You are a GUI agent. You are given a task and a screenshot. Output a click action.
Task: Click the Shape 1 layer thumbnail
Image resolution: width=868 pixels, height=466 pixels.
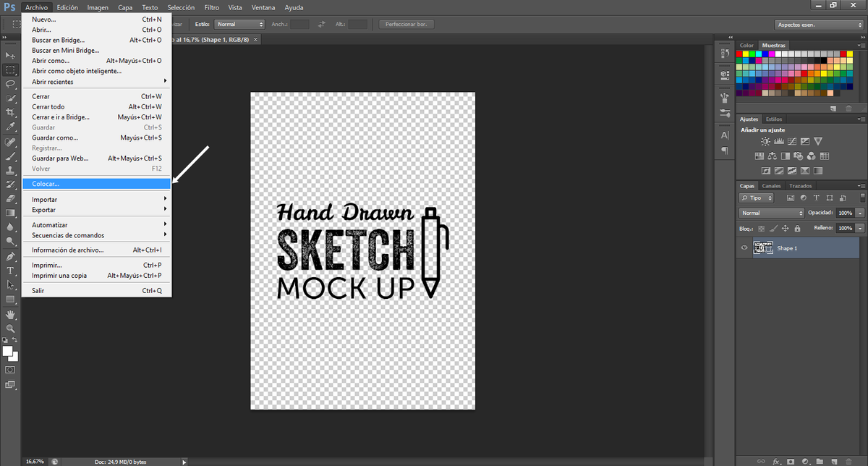[x=762, y=247]
